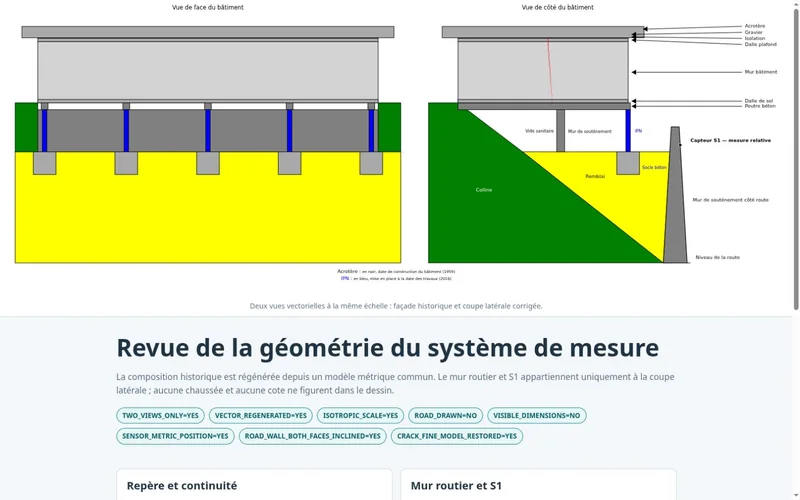Click the 'Mur bâtiment' label
Viewport: 800px width, 500px height.
coord(761,72)
